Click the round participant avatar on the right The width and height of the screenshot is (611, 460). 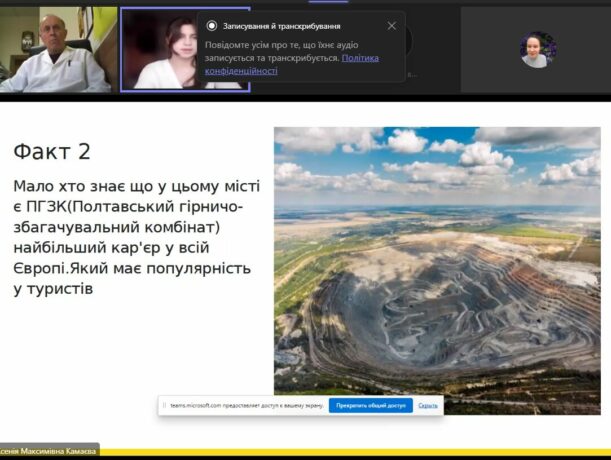pos(537,50)
